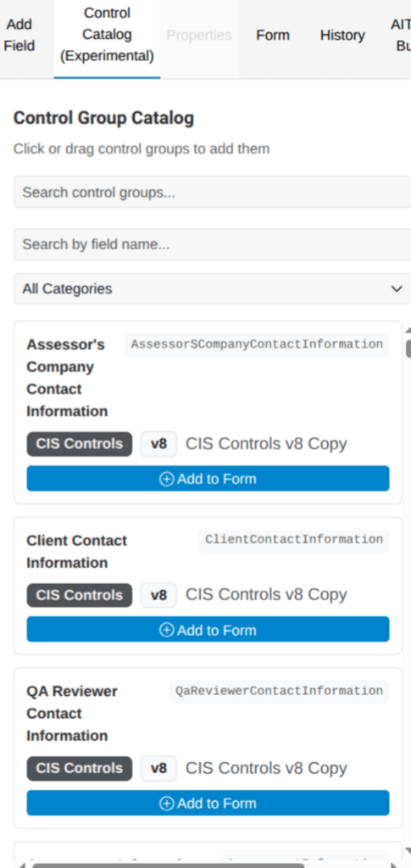Click the horizontal scrollbar at bottom

pyautogui.click(x=168, y=865)
